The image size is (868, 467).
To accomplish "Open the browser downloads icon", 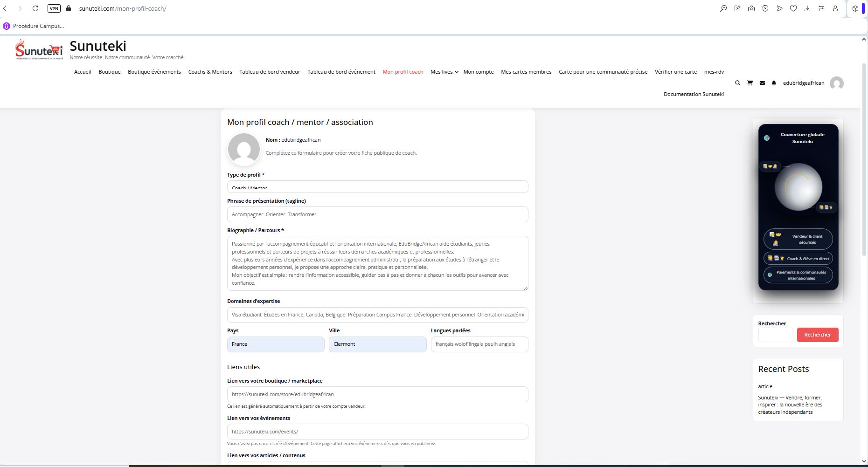I will coord(807,8).
